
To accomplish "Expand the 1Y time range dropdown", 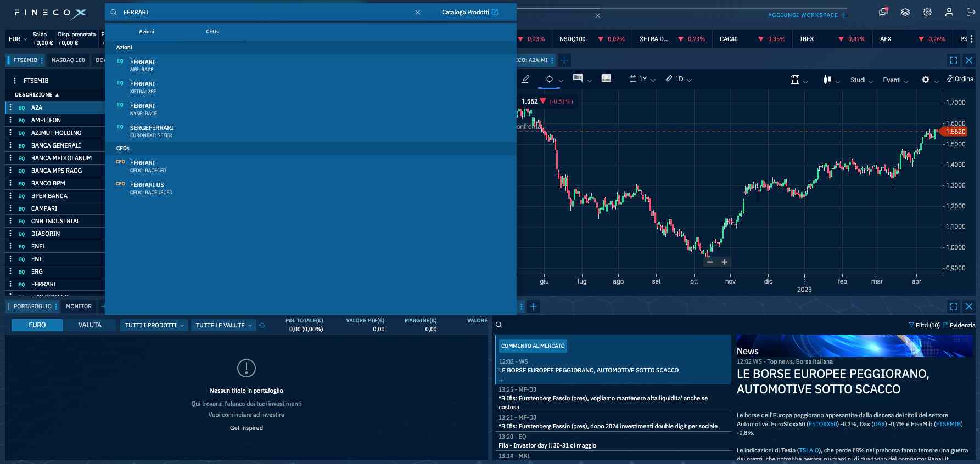I will tap(642, 79).
